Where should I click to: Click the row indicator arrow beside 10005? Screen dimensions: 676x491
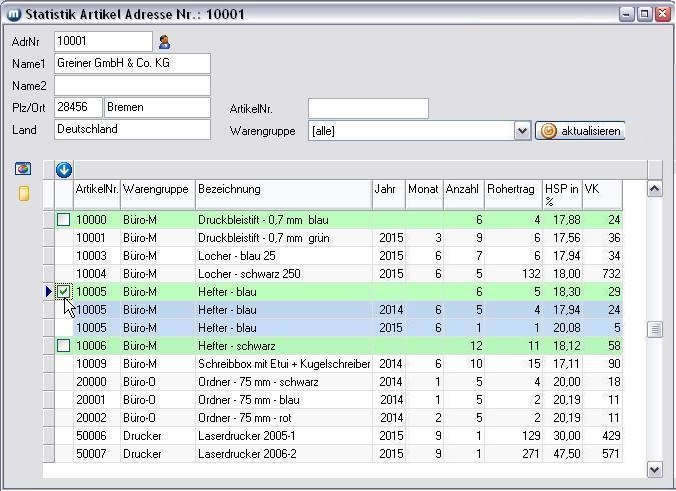tap(48, 292)
